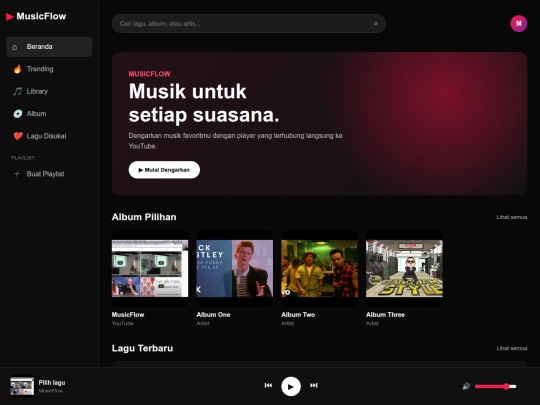Viewport: 540px width, 405px height.
Task: Click Lihat semua next to Lagu Terbaru
Action: pyautogui.click(x=512, y=348)
